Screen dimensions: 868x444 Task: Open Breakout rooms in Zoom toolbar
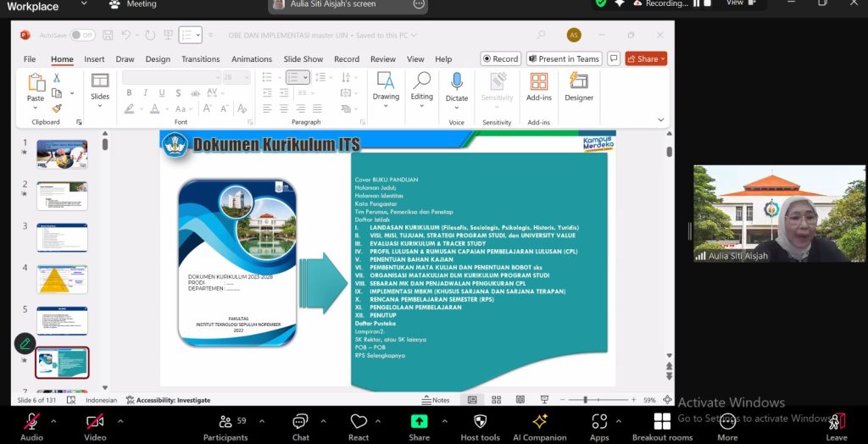tap(662, 428)
